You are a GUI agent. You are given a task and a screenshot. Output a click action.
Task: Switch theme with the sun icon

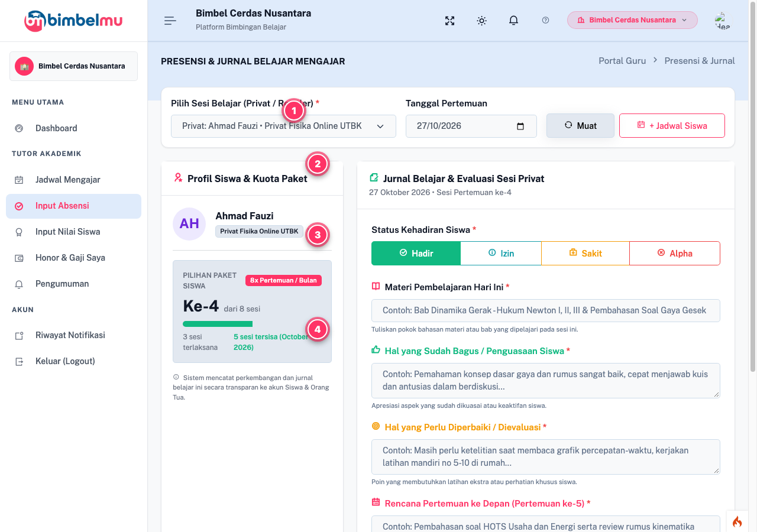pyautogui.click(x=482, y=21)
